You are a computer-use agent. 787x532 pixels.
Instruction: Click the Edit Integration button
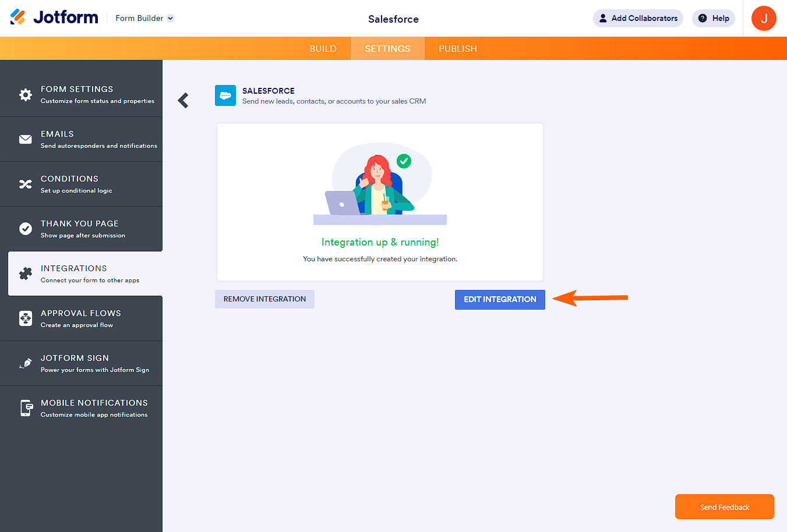(x=500, y=299)
